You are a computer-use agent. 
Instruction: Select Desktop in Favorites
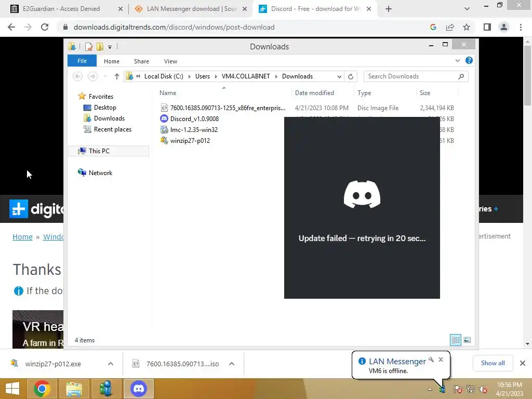pos(105,108)
